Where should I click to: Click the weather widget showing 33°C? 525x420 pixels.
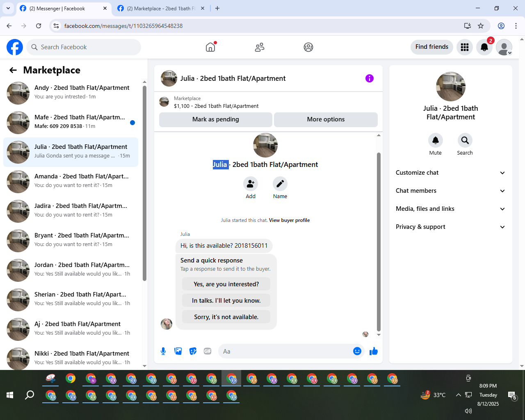pos(433,395)
